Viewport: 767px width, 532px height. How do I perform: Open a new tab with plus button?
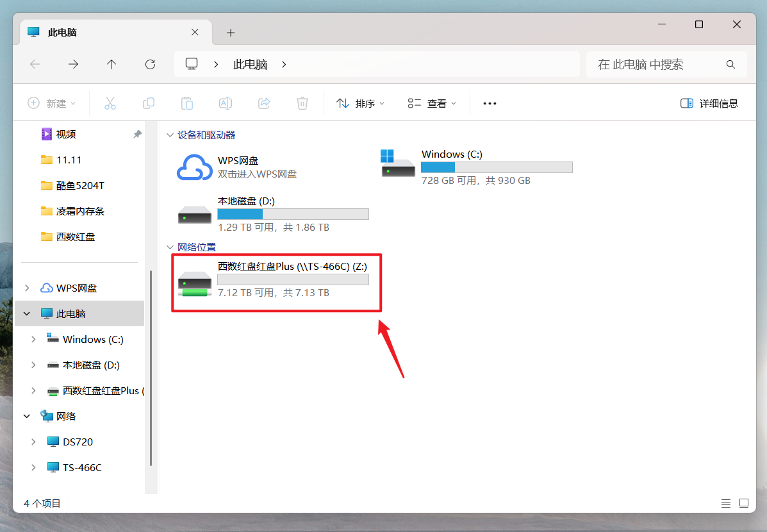[231, 32]
